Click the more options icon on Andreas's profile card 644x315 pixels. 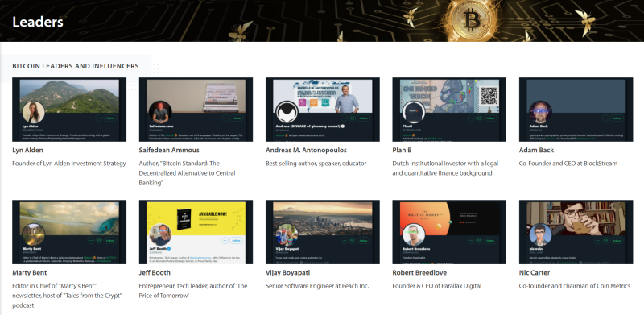[x=345, y=118]
